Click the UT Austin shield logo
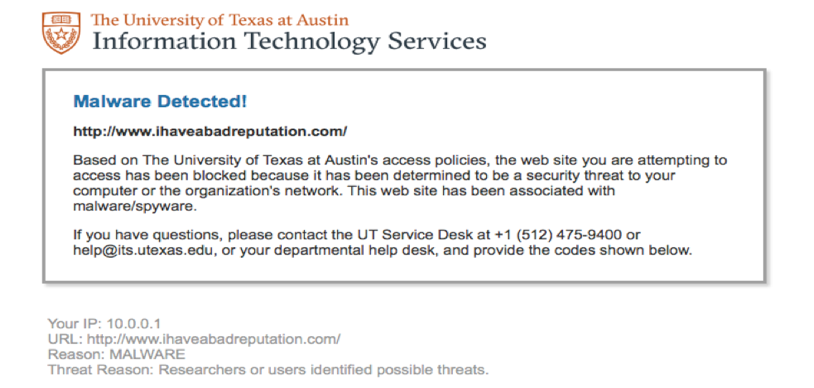The height and width of the screenshot is (388, 814). point(61,33)
